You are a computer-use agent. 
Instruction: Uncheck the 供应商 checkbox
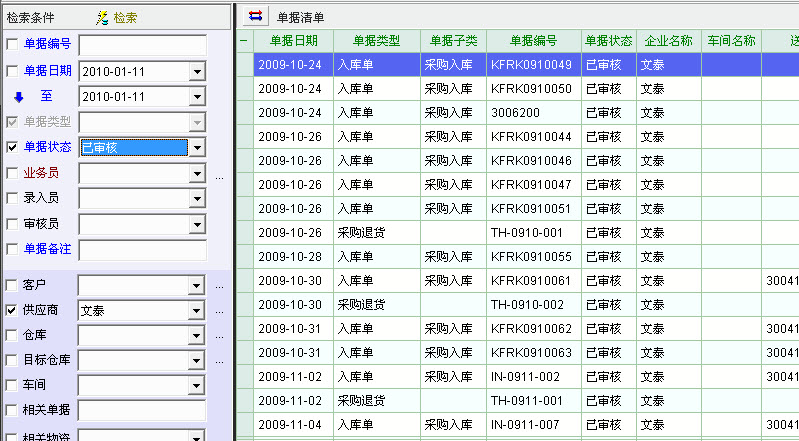(x=12, y=311)
